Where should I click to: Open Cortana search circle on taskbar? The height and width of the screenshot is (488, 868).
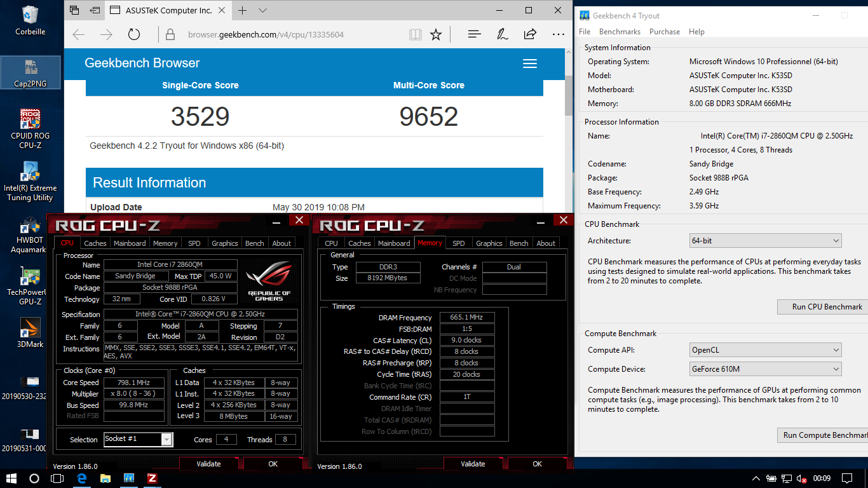[34, 478]
